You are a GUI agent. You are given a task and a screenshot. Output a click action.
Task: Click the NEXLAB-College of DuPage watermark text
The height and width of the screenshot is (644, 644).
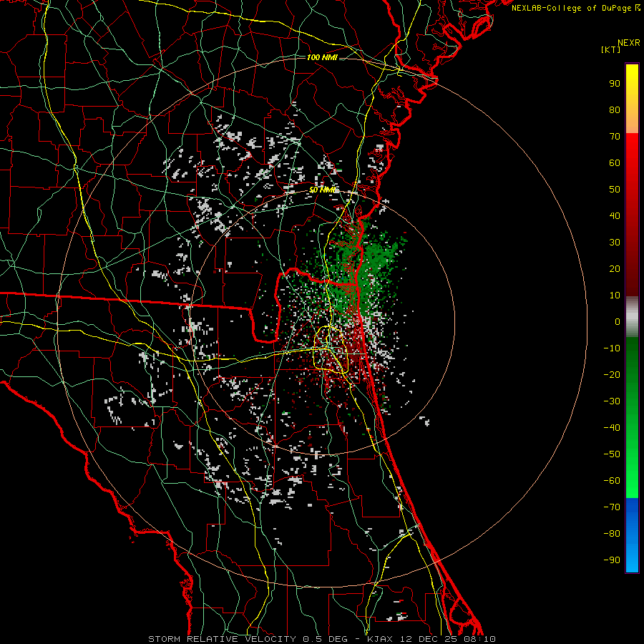tap(575, 8)
